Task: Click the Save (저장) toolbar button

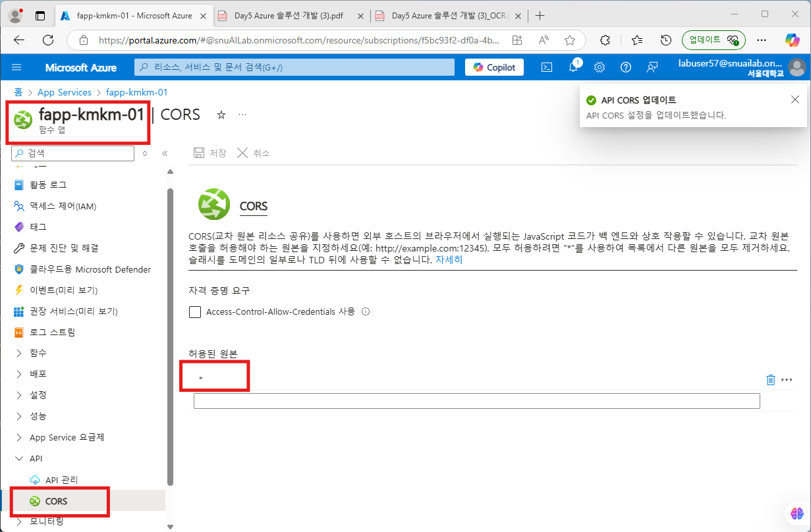Action: point(210,153)
